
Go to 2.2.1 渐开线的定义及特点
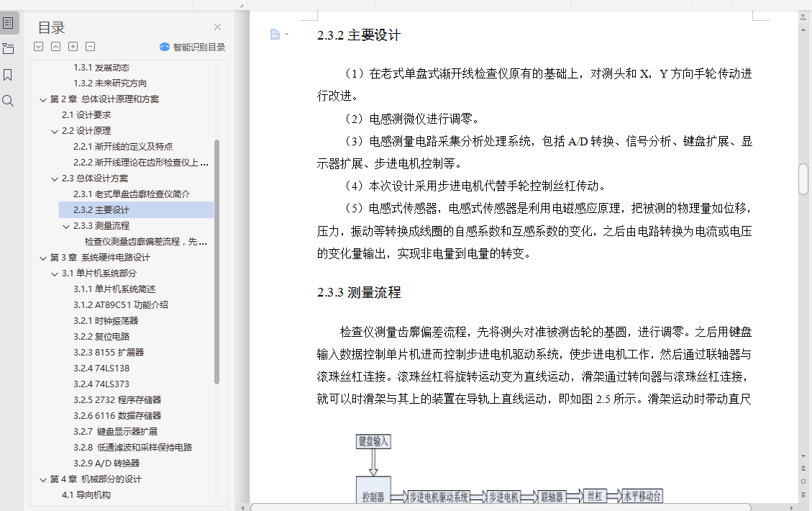click(x=123, y=147)
